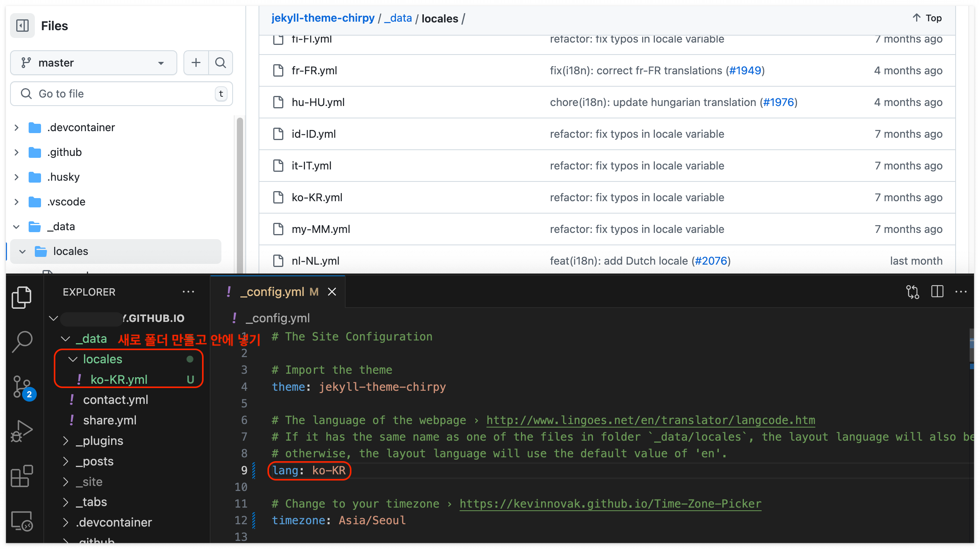Viewport: 980px width, 549px height.
Task: Open ko-KR.yml file on GitHub
Action: pyautogui.click(x=317, y=197)
